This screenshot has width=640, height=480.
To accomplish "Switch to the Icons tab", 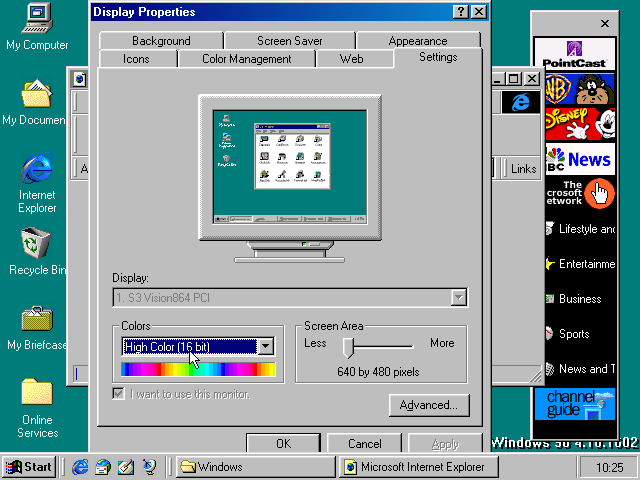I will pyautogui.click(x=136, y=59).
